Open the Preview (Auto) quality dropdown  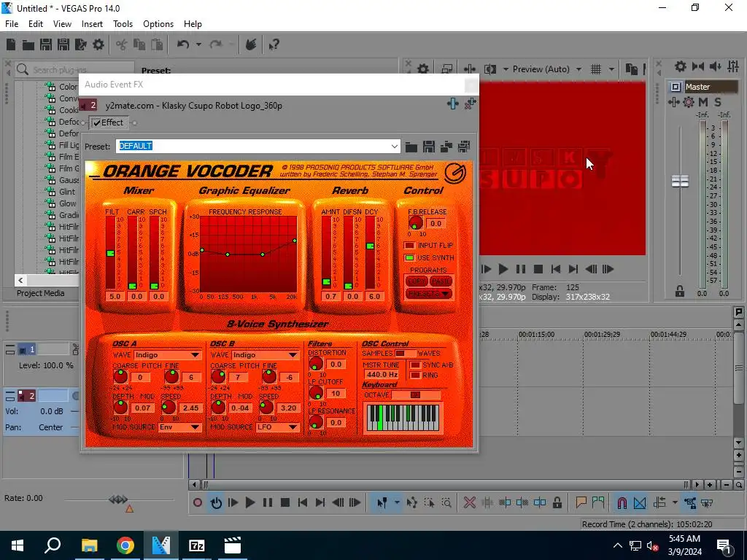point(578,69)
